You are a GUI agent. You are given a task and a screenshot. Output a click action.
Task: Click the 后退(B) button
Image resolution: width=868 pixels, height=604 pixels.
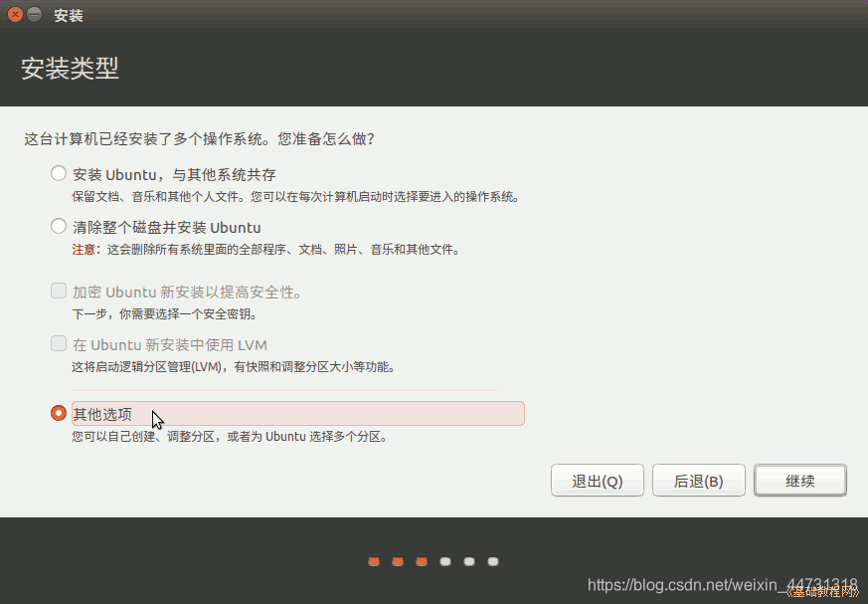pyautogui.click(x=699, y=481)
